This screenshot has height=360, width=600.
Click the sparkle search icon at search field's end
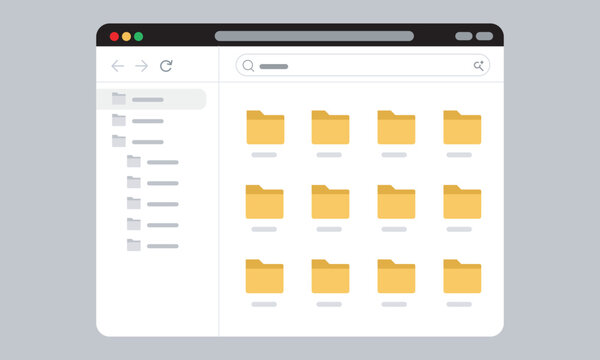[x=478, y=65]
